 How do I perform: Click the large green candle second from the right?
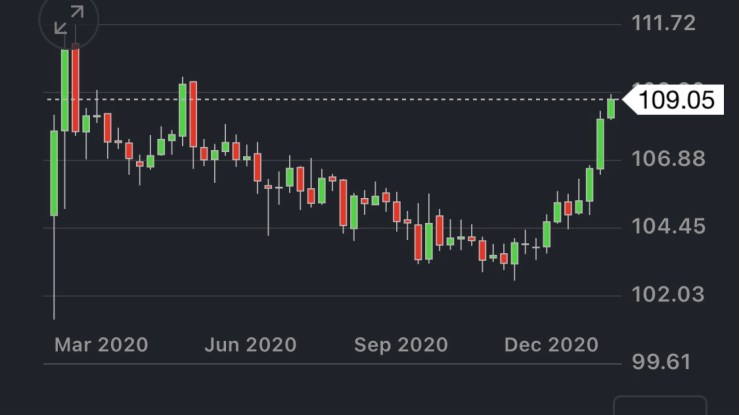pyautogui.click(x=601, y=144)
